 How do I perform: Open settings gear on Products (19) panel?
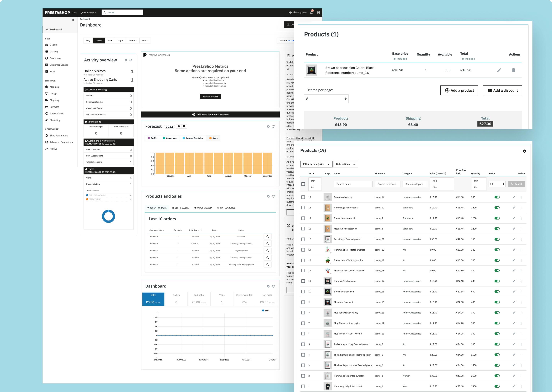click(524, 151)
